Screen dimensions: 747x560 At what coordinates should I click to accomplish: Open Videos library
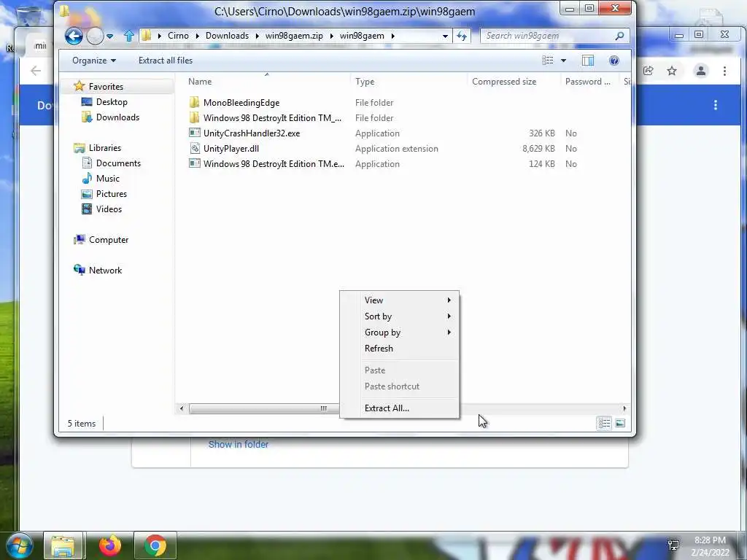(x=109, y=209)
